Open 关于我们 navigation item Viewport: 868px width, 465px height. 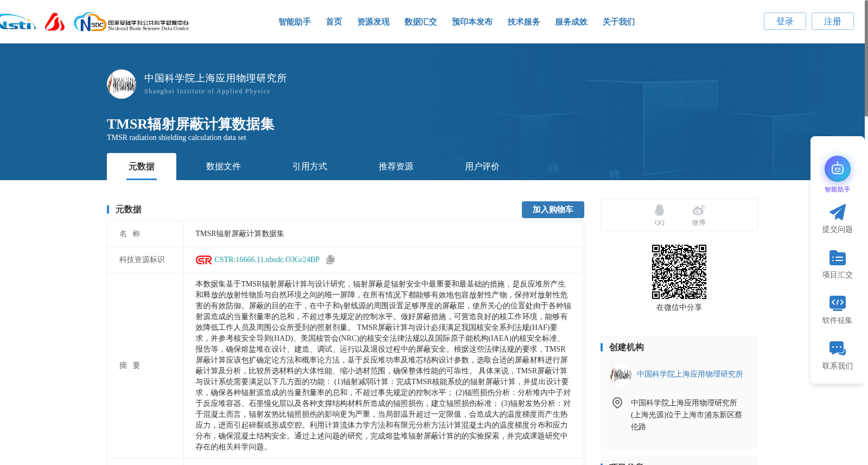point(618,22)
